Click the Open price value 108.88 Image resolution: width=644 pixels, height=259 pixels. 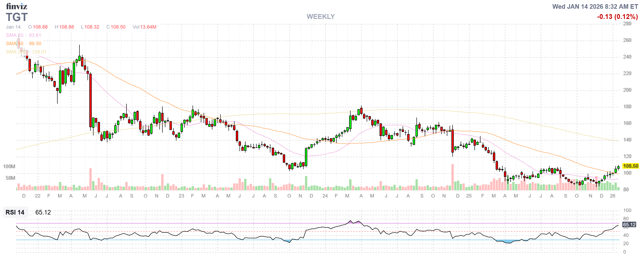[x=40, y=27]
